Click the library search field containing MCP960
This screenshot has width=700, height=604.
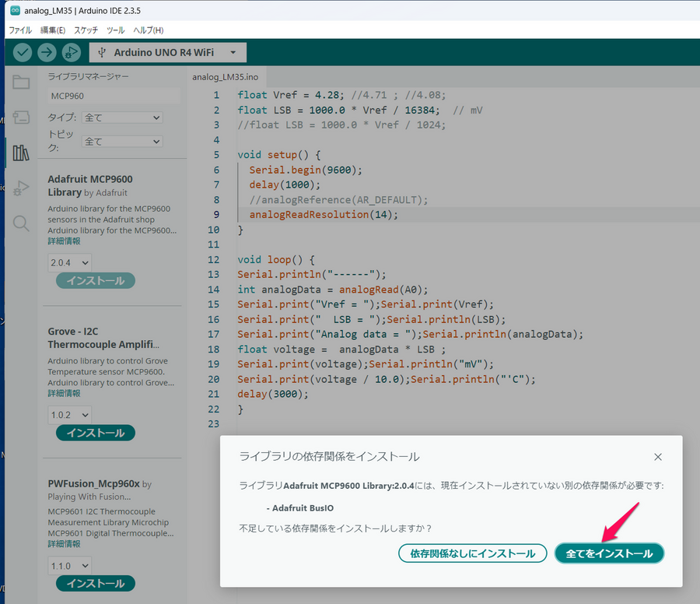tap(114, 96)
